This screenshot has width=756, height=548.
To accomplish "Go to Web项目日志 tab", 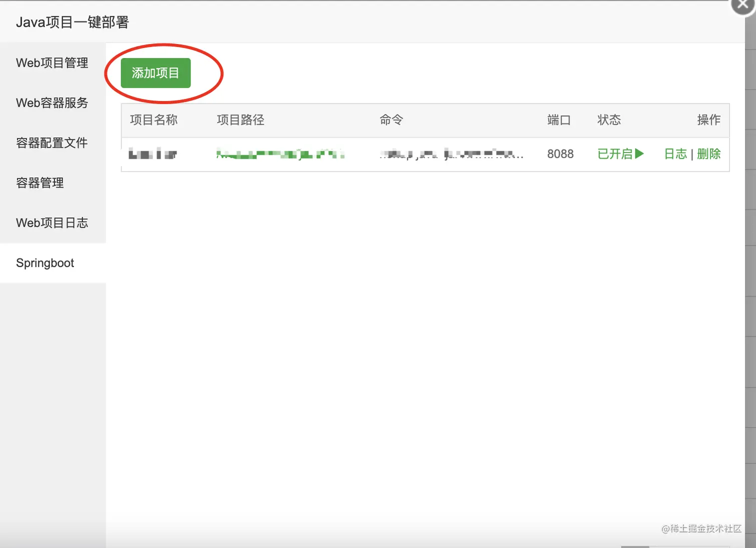I will click(x=52, y=223).
